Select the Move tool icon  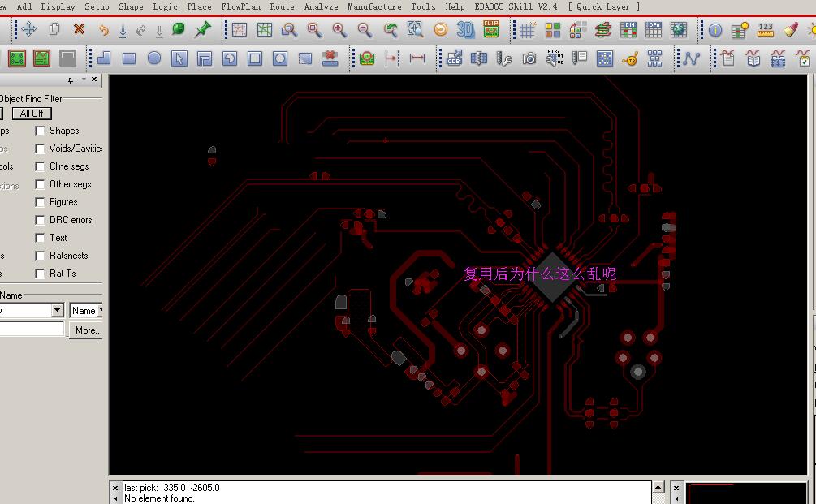pos(28,29)
